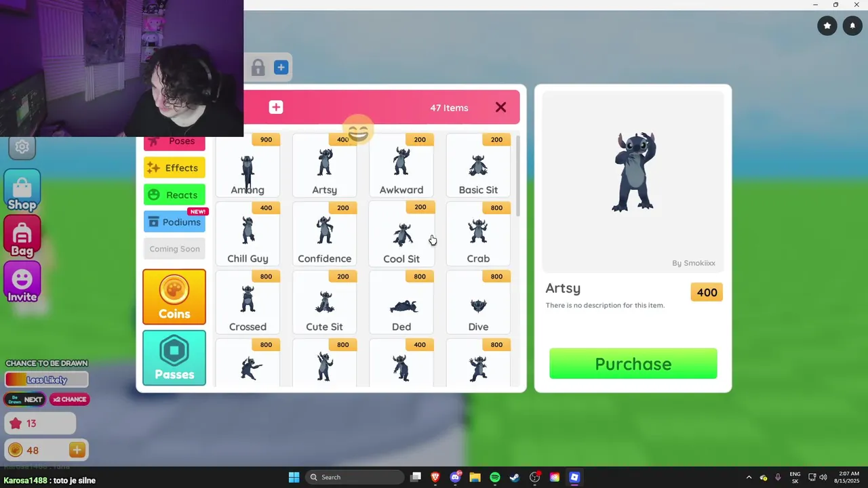Open the Roblox taskbar icon
The width and height of the screenshot is (868, 488).
[x=574, y=477]
